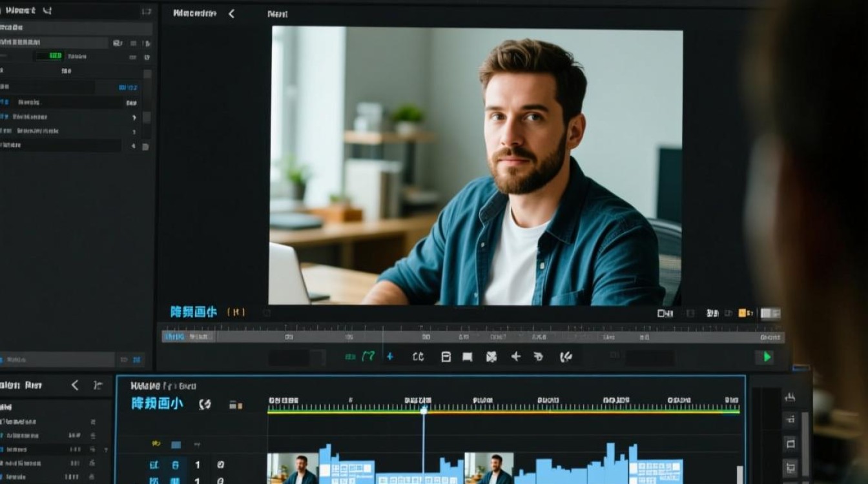Click the left chevron in lower-left panel header
Image resolution: width=868 pixels, height=484 pixels.
click(75, 385)
